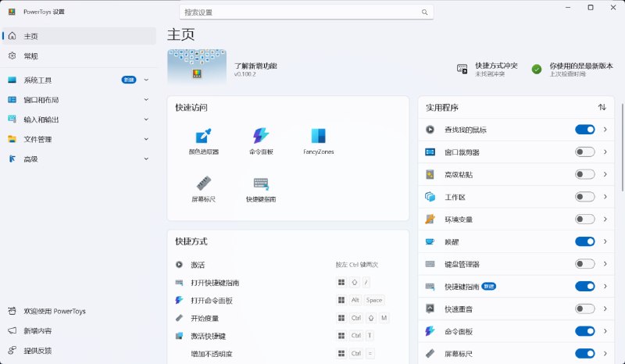This screenshot has width=625, height=364.
Task: Click the 开始度量 ruler icon
Action: tap(180, 318)
